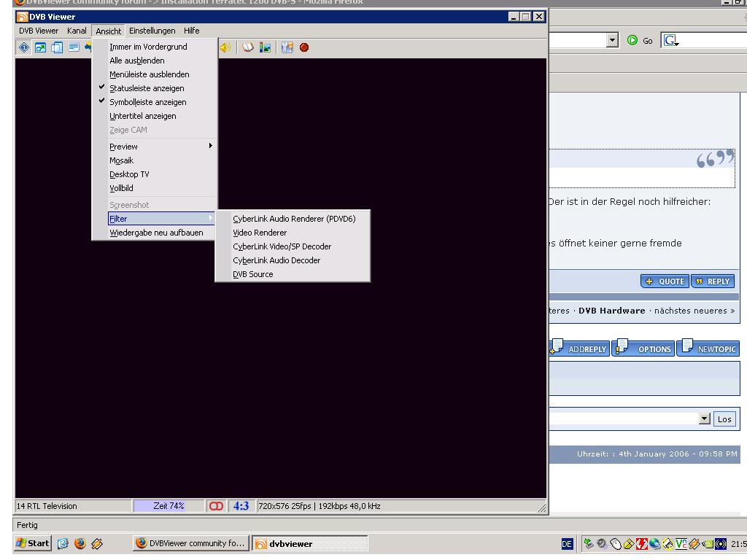This screenshot has height=560, width=747.
Task: Click the picture icon next to the book icon
Action: 265,48
